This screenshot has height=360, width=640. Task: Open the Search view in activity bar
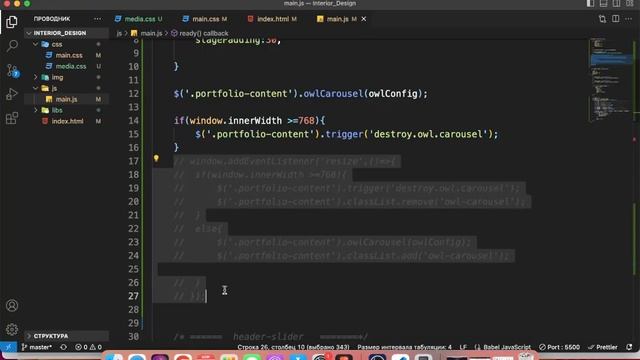pyautogui.click(x=12, y=45)
